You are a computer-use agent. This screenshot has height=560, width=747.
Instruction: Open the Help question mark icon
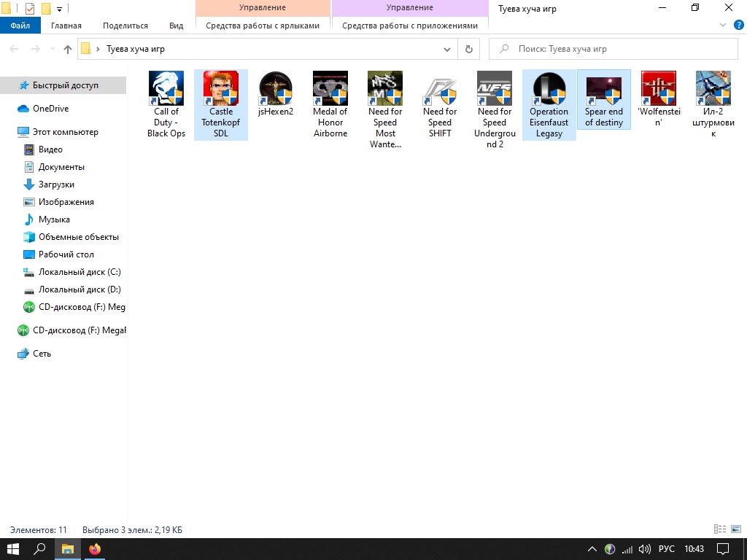click(x=738, y=26)
